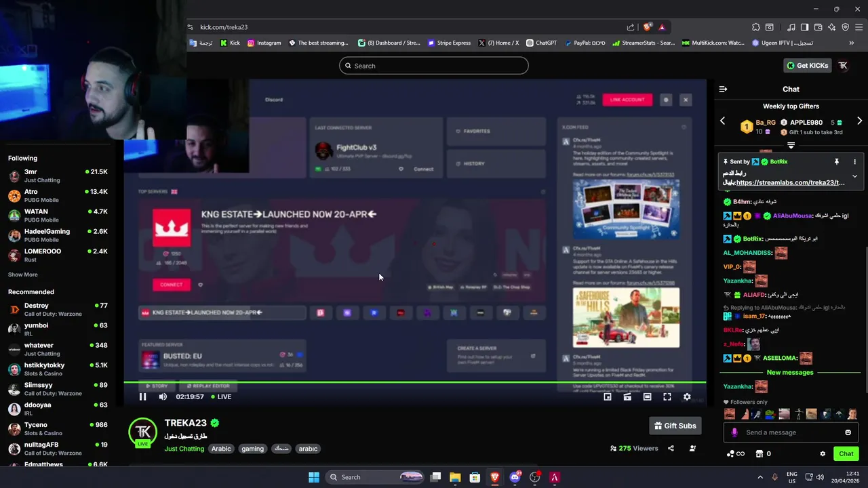Open the emoji picker in chat
Image resolution: width=868 pixels, height=488 pixels.
(848, 432)
